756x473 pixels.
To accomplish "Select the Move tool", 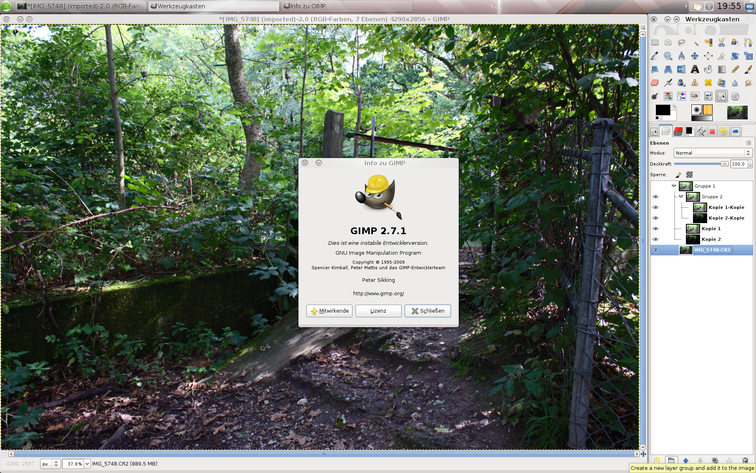I will (x=694, y=56).
